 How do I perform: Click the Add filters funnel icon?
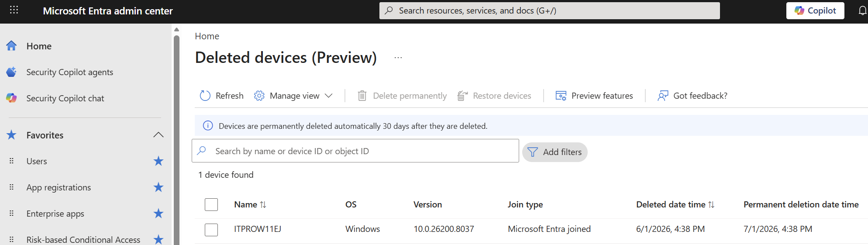tap(533, 152)
